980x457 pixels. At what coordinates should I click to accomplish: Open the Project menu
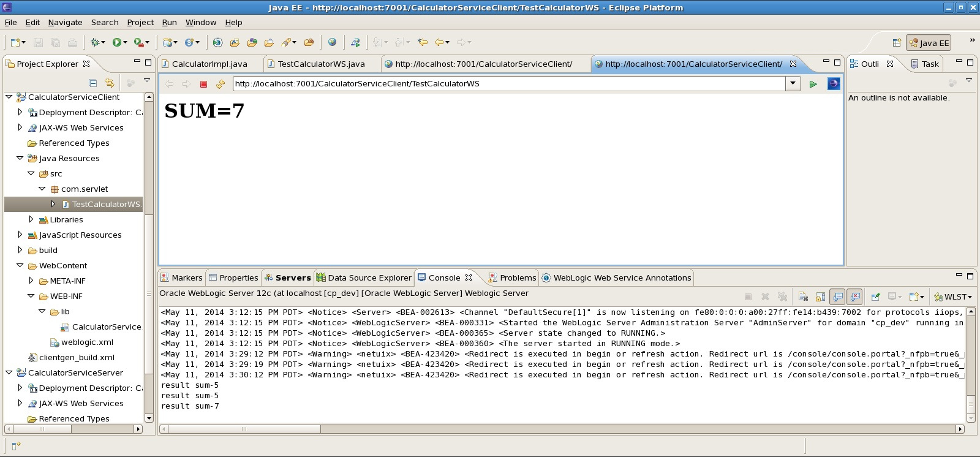pyautogui.click(x=140, y=22)
